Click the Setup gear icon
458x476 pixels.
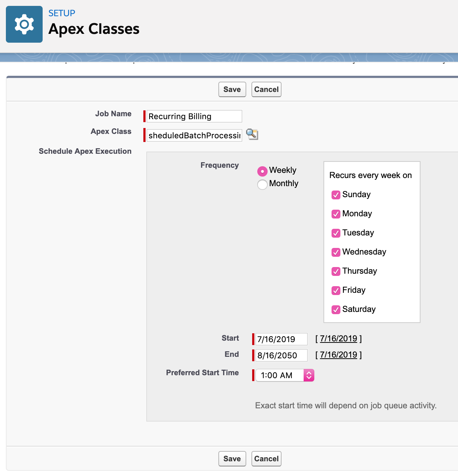(24, 24)
